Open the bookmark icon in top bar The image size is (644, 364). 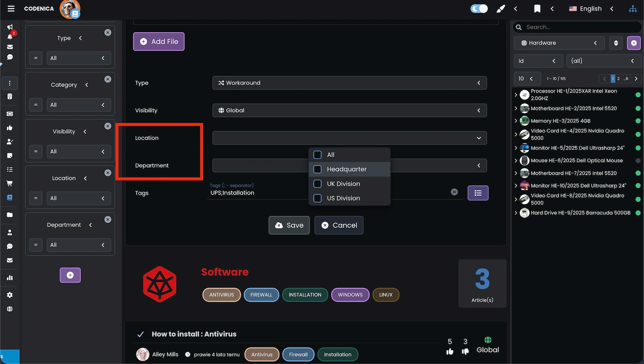(x=537, y=9)
